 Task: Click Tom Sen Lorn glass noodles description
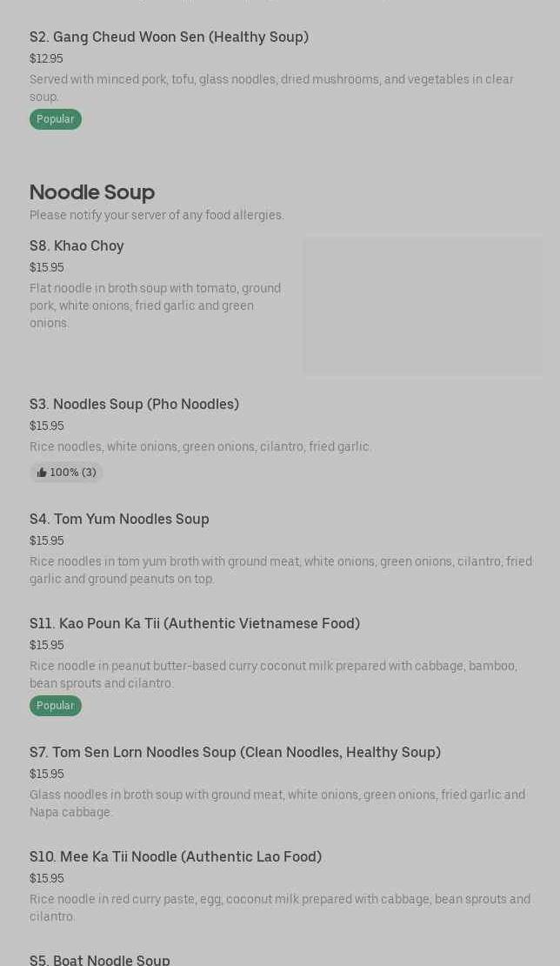pos(277,803)
